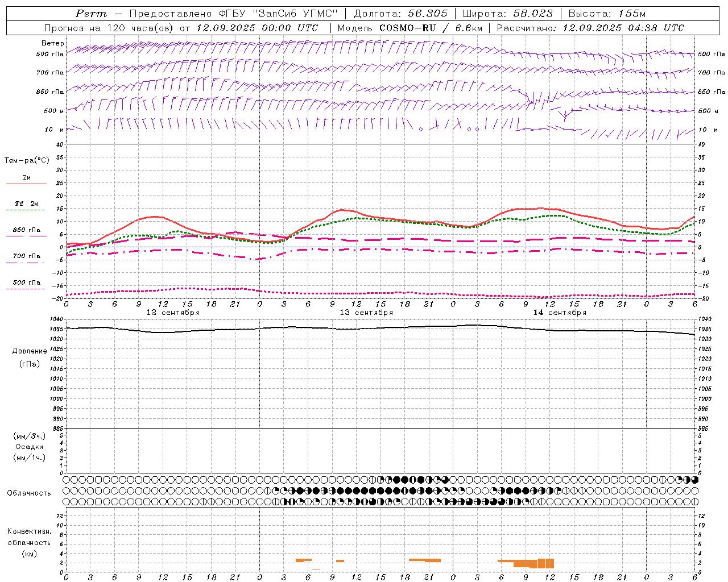Click the "Ветер" wind panel label

pyautogui.click(x=53, y=43)
